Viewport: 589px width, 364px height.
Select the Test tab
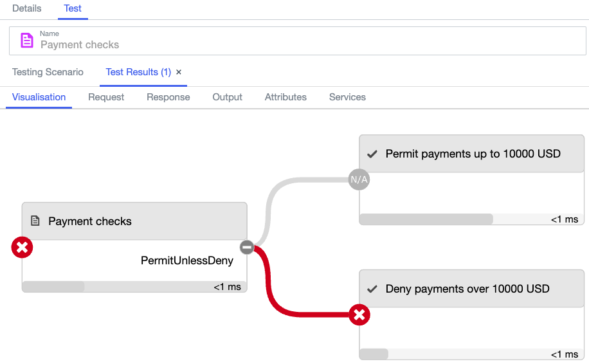tap(73, 8)
